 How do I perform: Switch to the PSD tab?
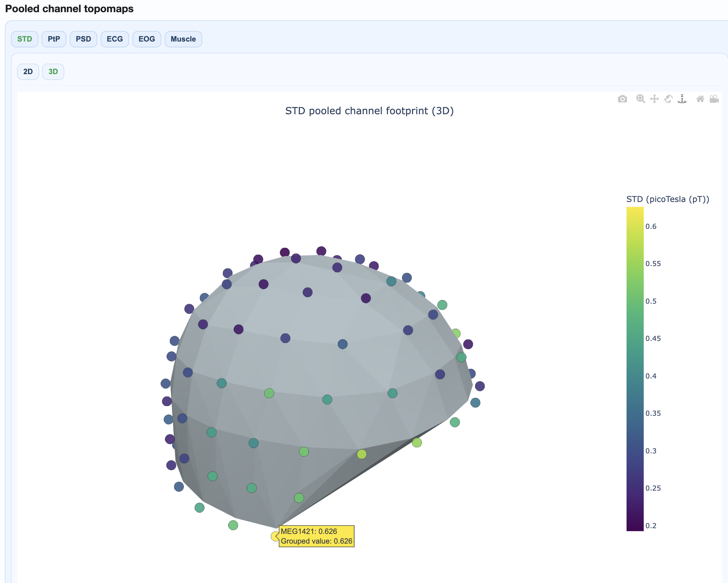(x=83, y=39)
